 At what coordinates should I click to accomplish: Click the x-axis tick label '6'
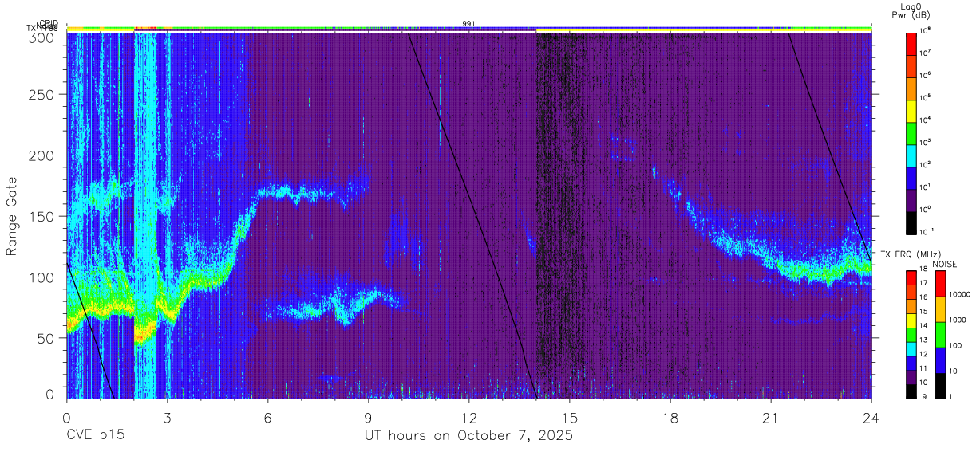[x=267, y=417]
